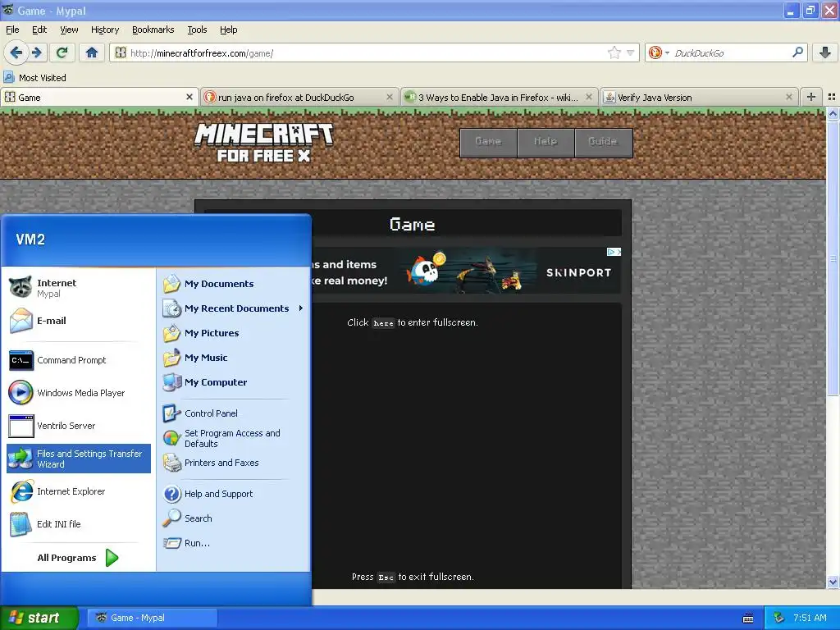Switch to the DuckDuckGo search results tab
Viewport: 840px width, 630px height.
299,97
